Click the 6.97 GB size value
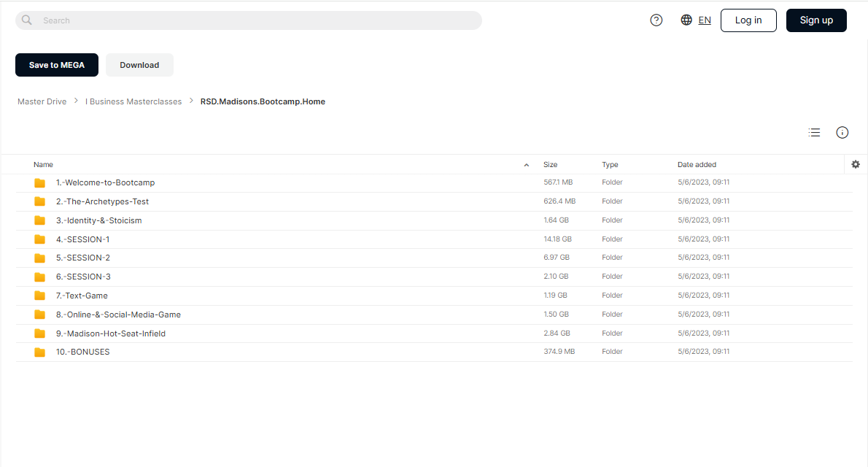This screenshot has width=868, height=467. (557, 257)
